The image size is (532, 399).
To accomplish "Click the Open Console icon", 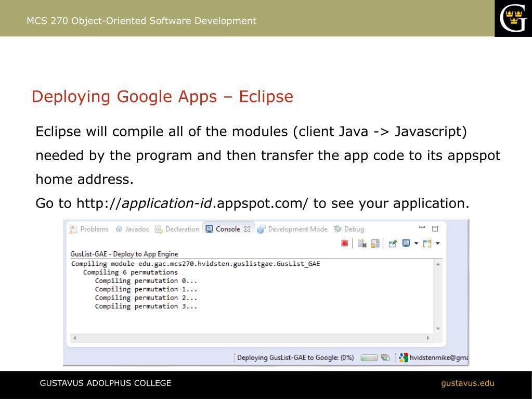I will [427, 243].
